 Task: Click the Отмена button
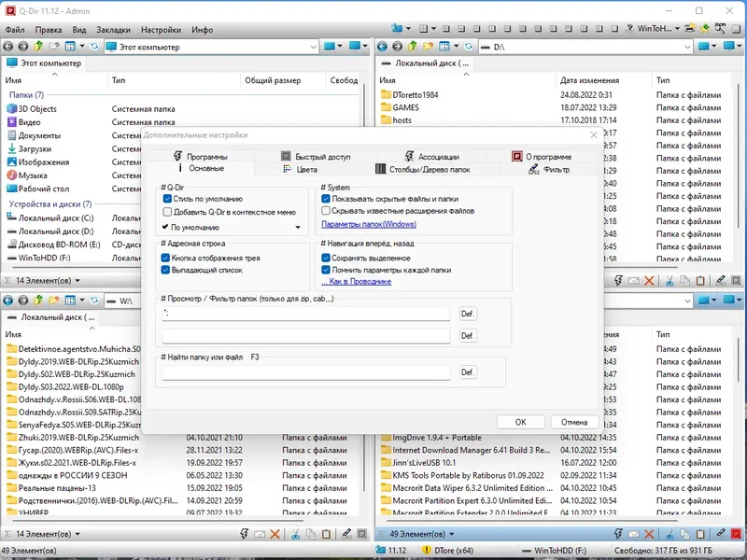(573, 422)
